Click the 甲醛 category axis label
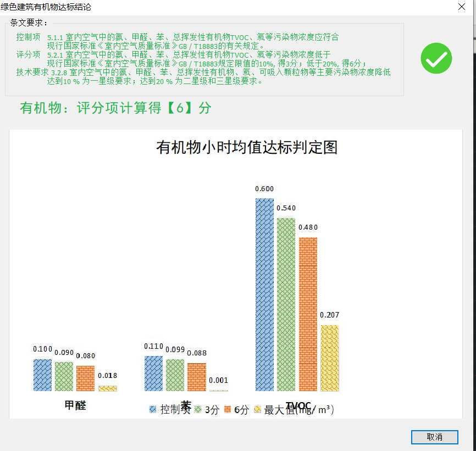The image size is (476, 451). click(75, 406)
